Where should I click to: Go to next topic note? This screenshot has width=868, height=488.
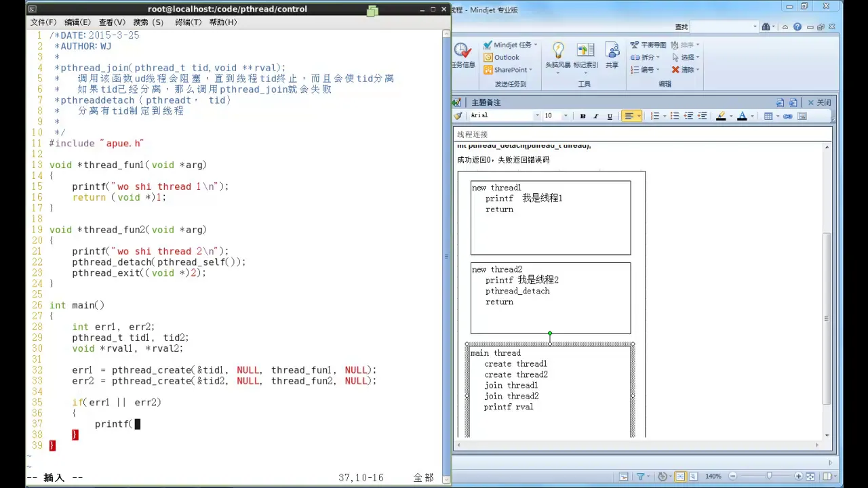[793, 103]
